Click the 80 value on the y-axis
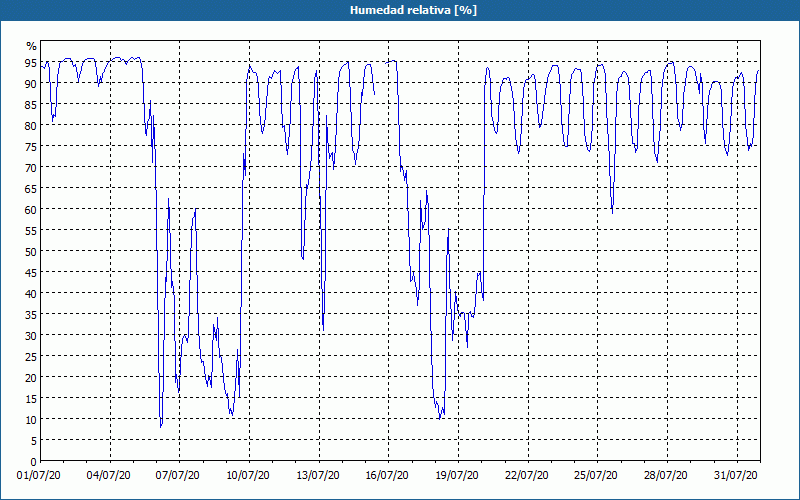 [x=31, y=126]
